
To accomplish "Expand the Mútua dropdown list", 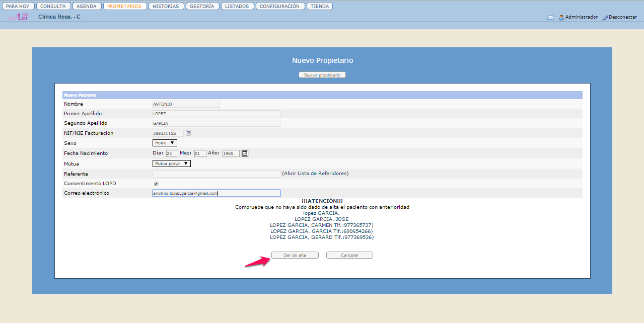I will (171, 164).
